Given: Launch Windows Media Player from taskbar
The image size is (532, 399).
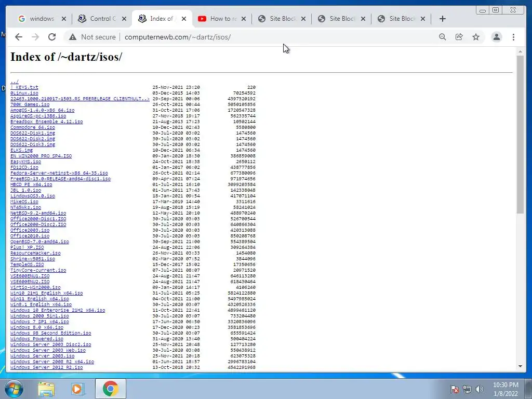Looking at the screenshot, I should pyautogui.click(x=77, y=389).
